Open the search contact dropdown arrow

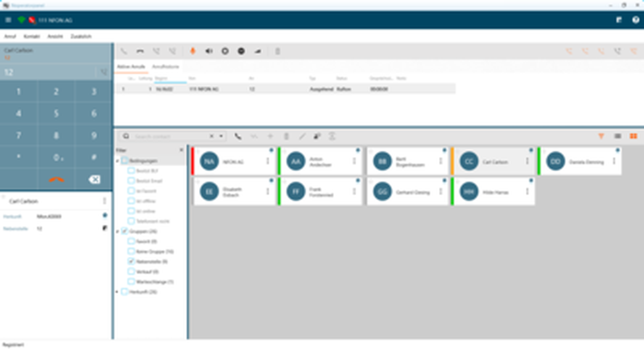[221, 136]
